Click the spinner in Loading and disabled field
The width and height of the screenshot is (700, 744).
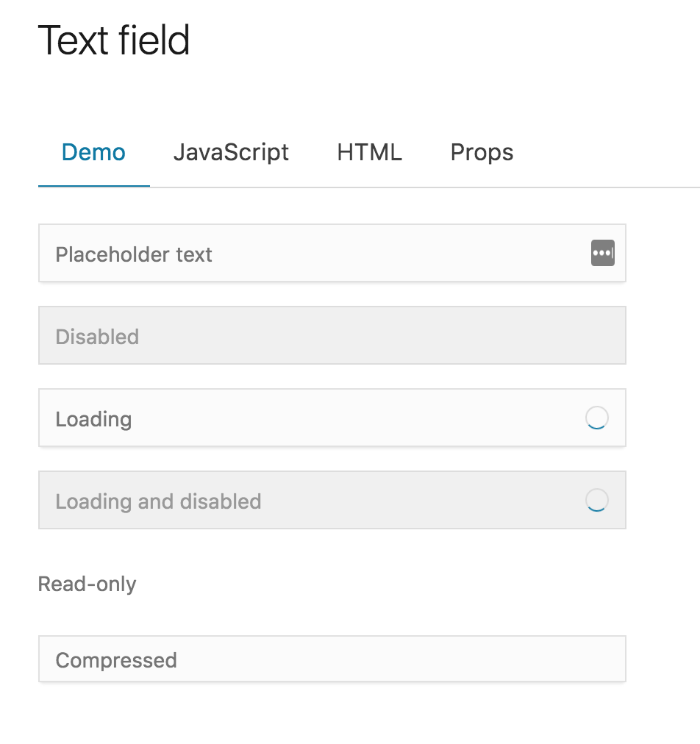point(597,499)
